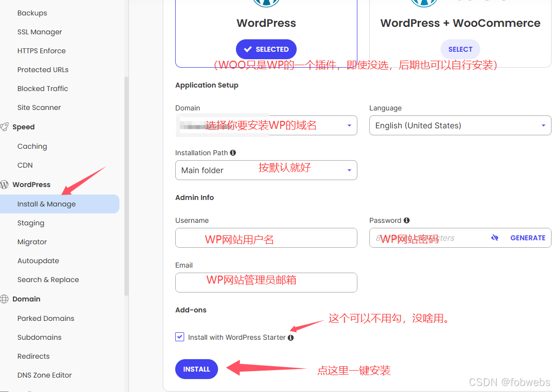Image resolution: width=552 pixels, height=392 pixels.
Task: Open the Installation Path dropdown
Action: pyautogui.click(x=266, y=170)
